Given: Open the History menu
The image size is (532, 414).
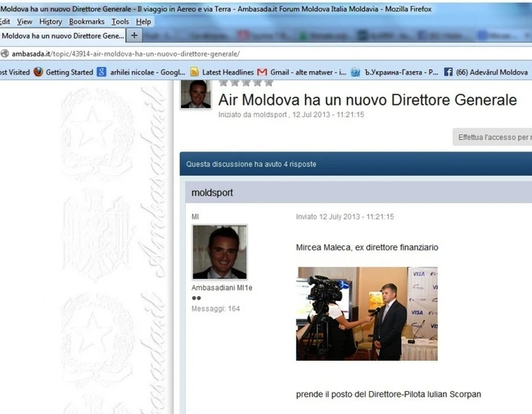Looking at the screenshot, I should click(51, 21).
